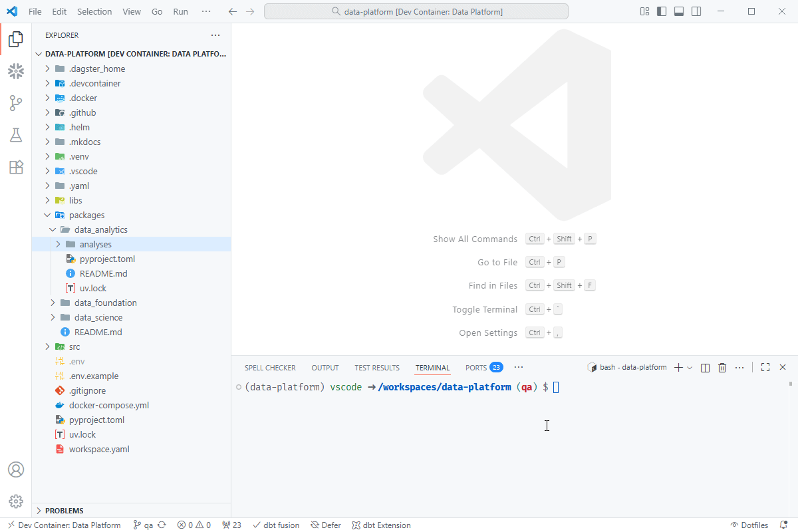Open the Selection menu
798x532 pixels.
(x=94, y=11)
